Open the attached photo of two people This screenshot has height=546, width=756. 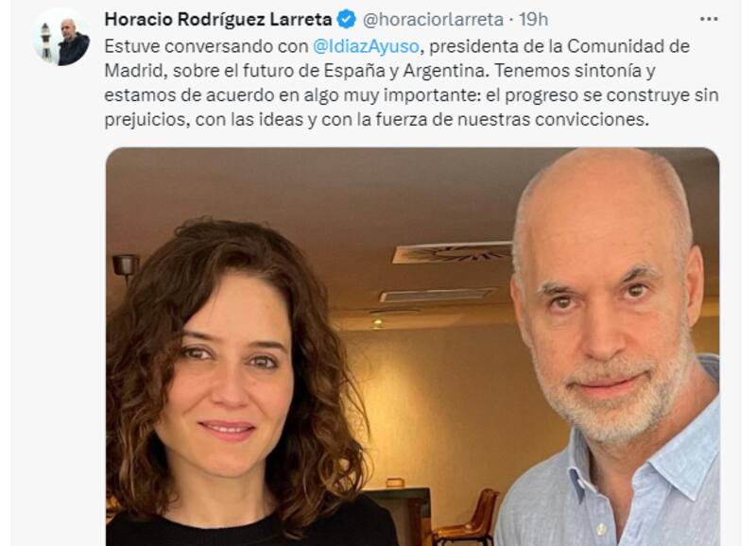tap(413, 347)
